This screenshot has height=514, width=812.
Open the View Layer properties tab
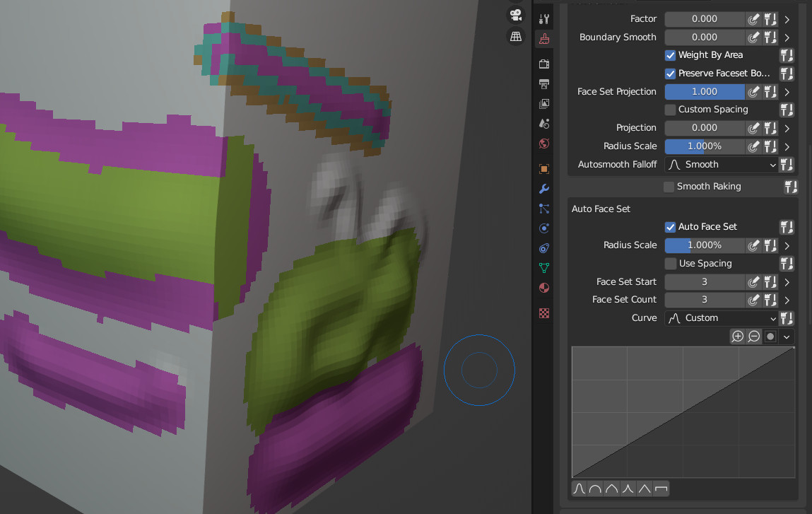click(543, 104)
